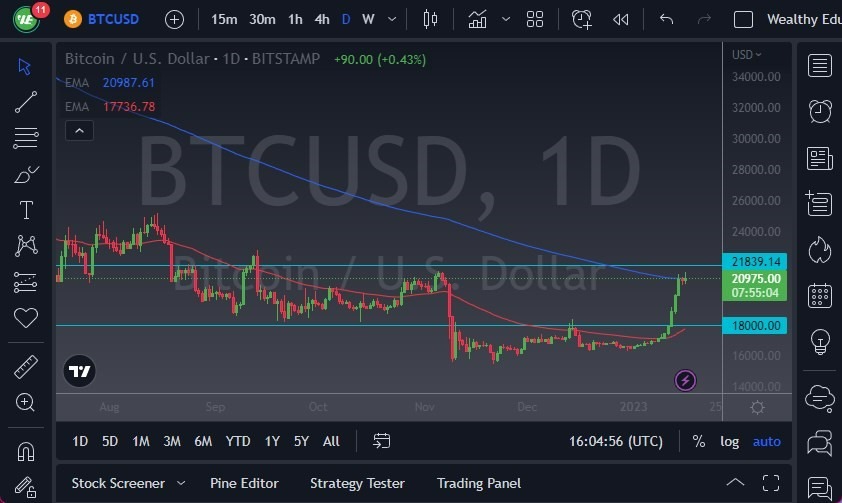Select the 15m timeframe

(224, 19)
